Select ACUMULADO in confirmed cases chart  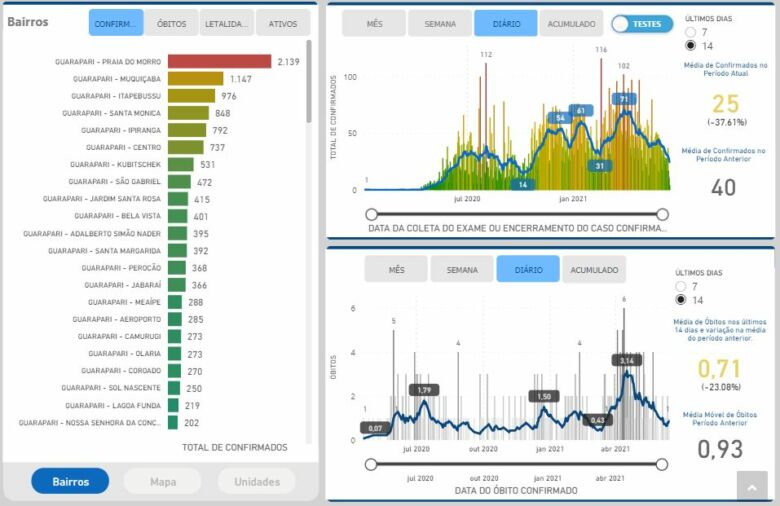click(x=571, y=23)
